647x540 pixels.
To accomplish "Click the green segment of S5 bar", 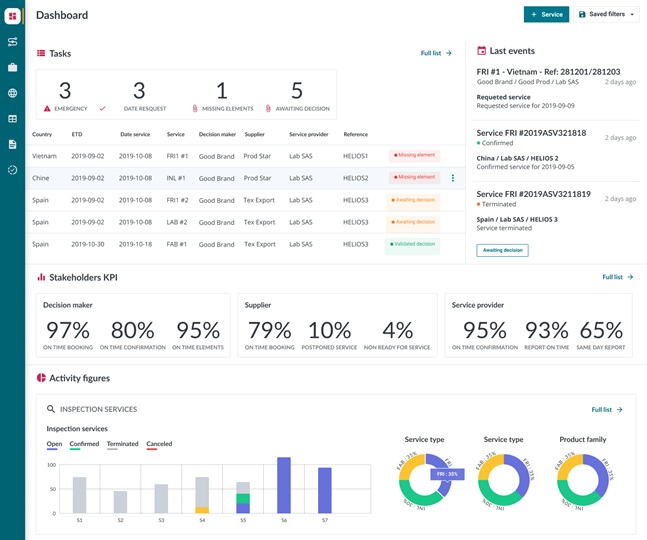I will [243, 499].
